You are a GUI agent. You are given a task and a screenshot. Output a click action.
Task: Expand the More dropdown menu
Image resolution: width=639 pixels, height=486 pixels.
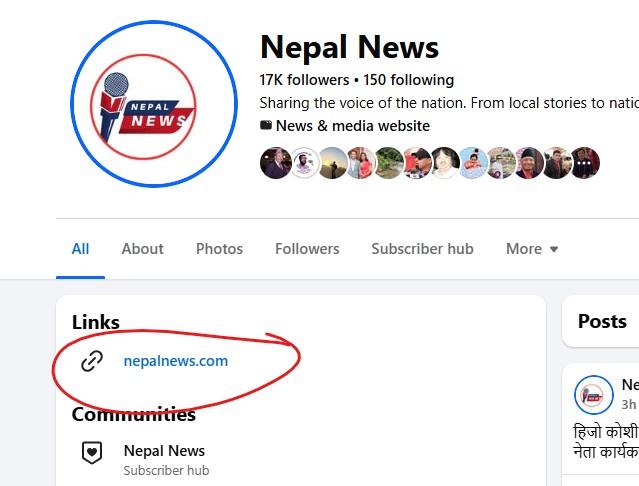click(x=532, y=249)
